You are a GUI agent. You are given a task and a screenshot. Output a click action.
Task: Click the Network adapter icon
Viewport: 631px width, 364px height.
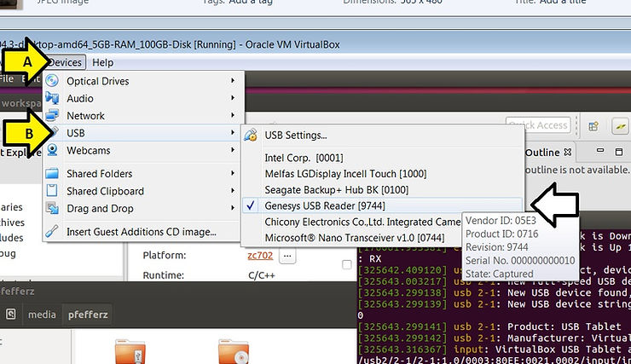(53, 115)
